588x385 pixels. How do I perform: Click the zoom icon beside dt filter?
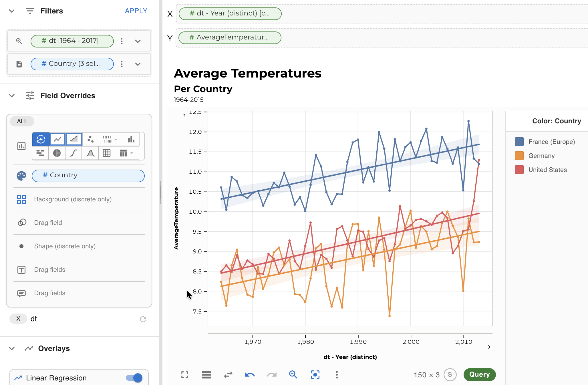pyautogui.click(x=19, y=41)
